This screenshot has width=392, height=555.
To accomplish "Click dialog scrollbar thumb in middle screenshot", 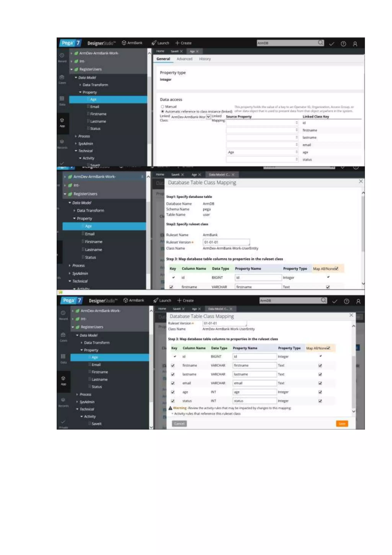I will pyautogui.click(x=363, y=224).
